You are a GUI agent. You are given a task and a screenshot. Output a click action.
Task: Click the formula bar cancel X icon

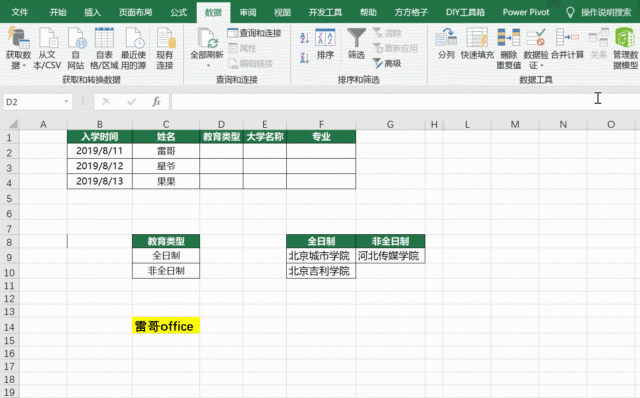point(106,102)
